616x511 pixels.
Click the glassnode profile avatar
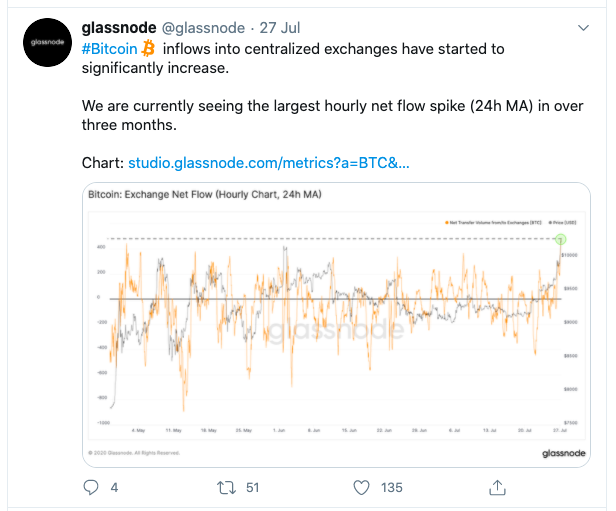click(x=48, y=42)
